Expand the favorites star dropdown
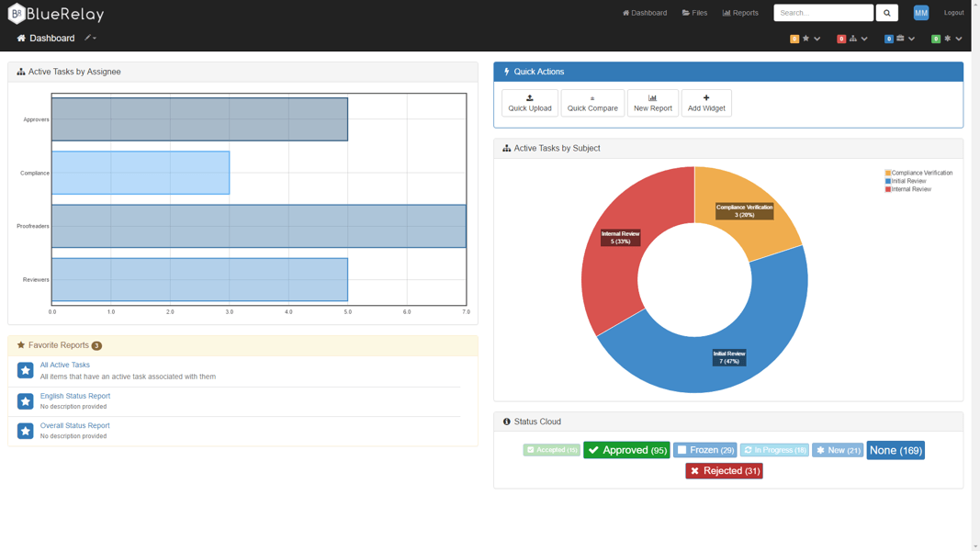 point(806,39)
